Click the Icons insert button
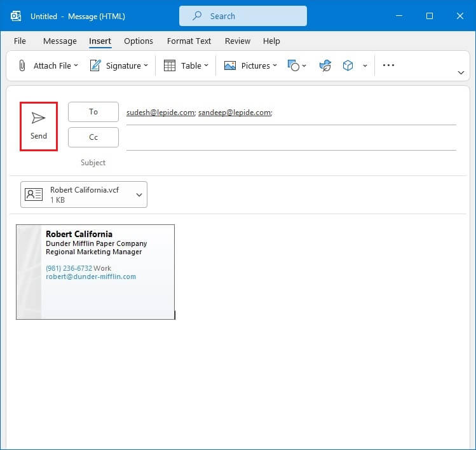 (x=325, y=65)
